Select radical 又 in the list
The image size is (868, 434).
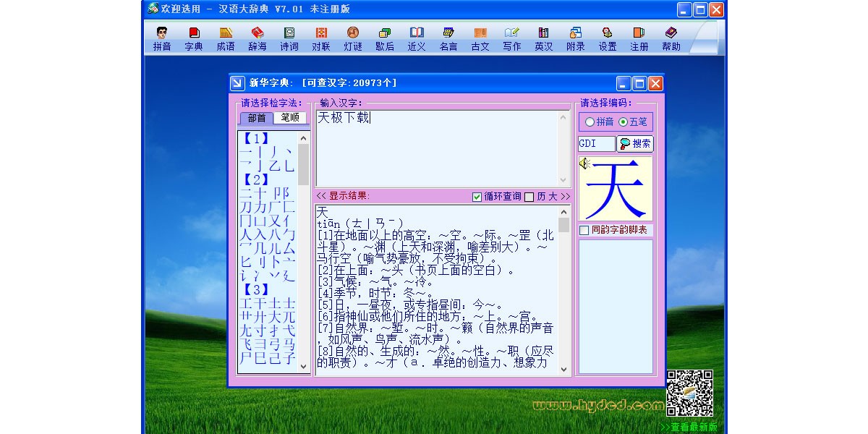(x=275, y=221)
